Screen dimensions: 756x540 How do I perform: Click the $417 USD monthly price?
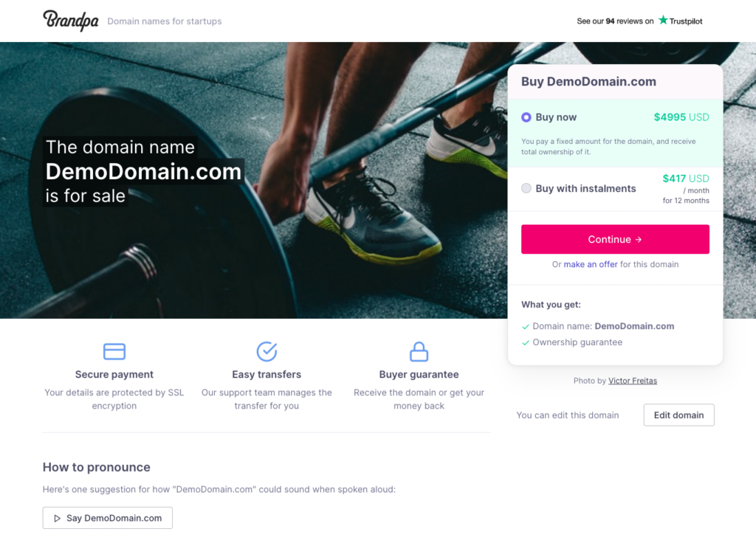(x=686, y=179)
